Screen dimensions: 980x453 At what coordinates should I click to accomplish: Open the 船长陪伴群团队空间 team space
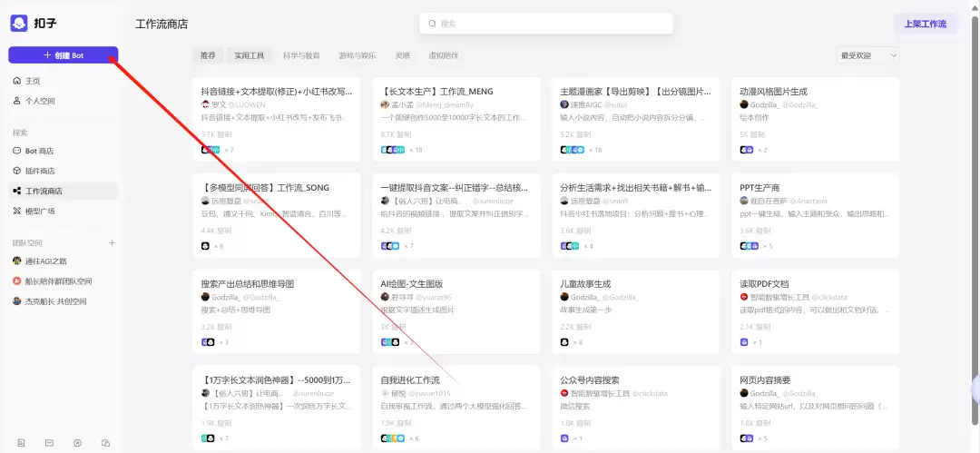64,281
